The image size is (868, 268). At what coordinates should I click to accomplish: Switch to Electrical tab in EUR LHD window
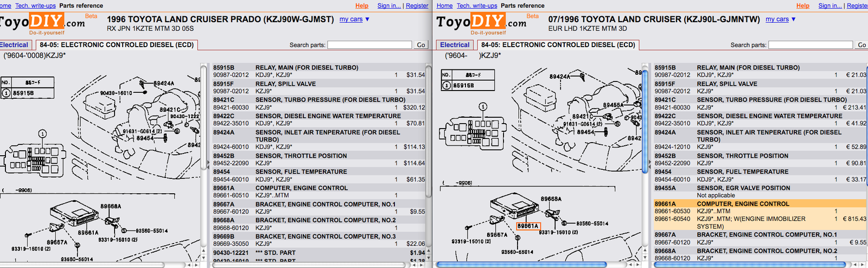click(x=455, y=45)
